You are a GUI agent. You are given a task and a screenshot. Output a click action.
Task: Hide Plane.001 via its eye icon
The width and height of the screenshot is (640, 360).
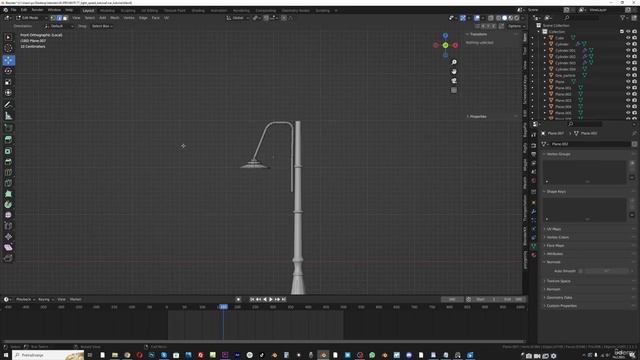tap(628, 88)
